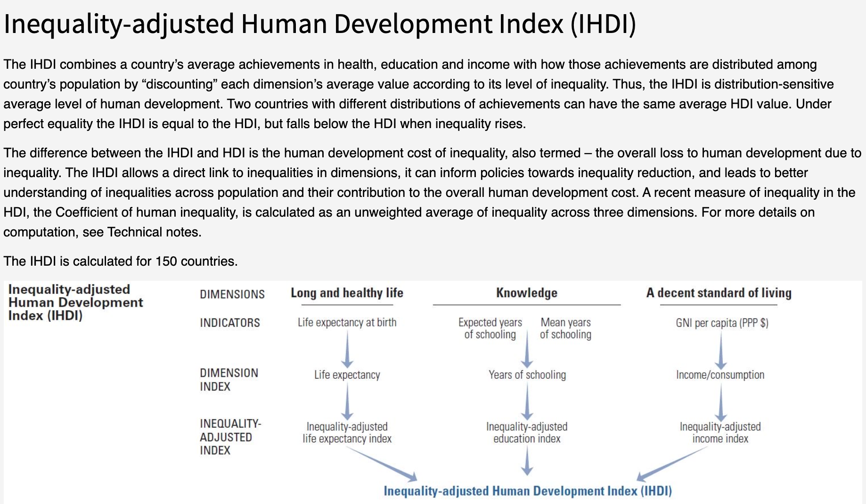
Task: Click the arrow below Years of schooling
Action: pyautogui.click(x=527, y=401)
